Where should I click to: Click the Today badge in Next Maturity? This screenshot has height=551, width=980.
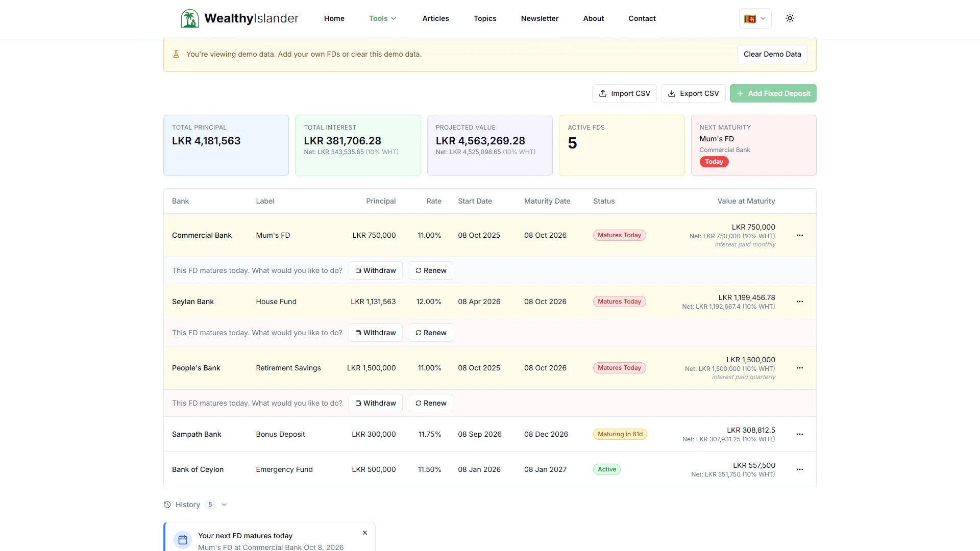[x=714, y=162]
